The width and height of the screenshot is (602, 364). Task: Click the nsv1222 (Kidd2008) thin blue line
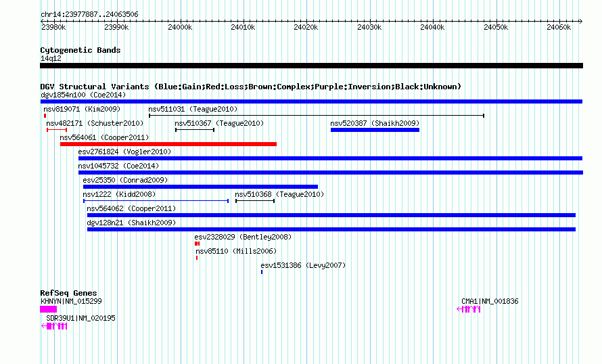(x=156, y=201)
